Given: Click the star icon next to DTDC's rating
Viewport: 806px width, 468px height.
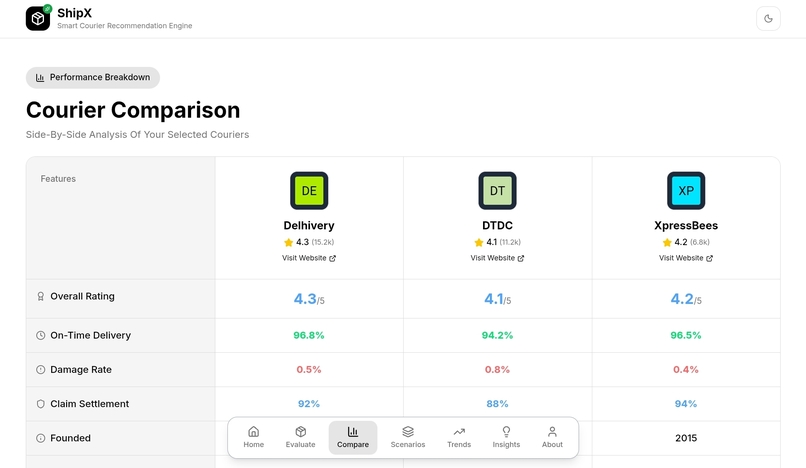Looking at the screenshot, I should click(479, 242).
